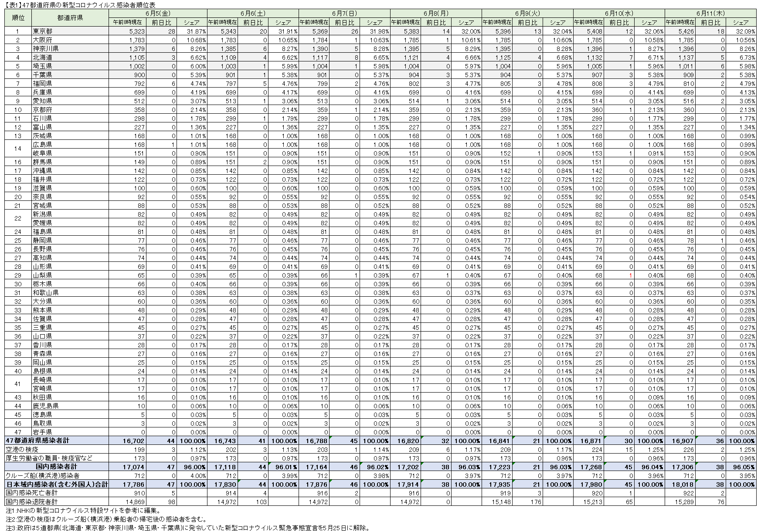Image resolution: width=761 pixels, height=532 pixels.
Task: Click the 910 deaths total cell
Action: click(x=127, y=493)
